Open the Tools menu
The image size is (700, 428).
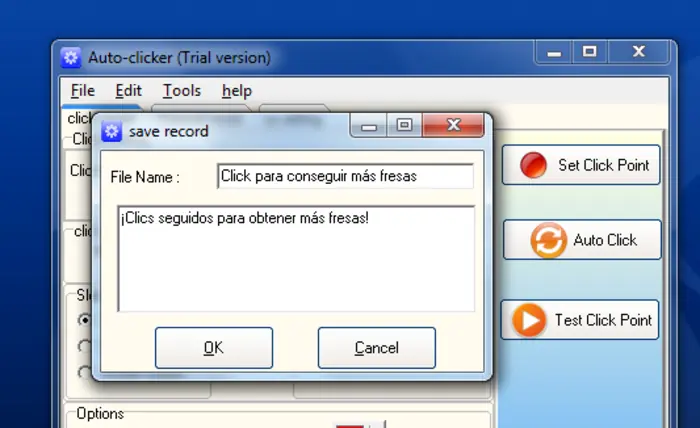click(x=181, y=91)
